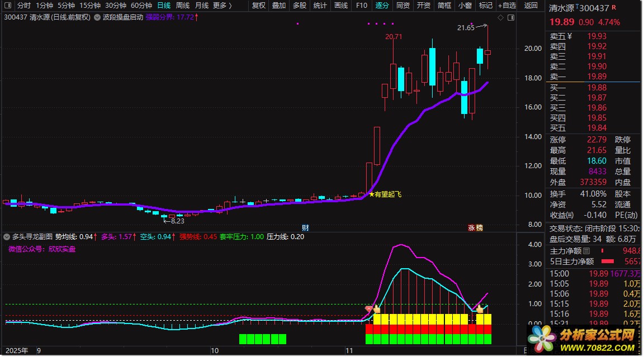Open the 复权 adjustment menu
Viewport: 644px width, 357px height.
259,6
